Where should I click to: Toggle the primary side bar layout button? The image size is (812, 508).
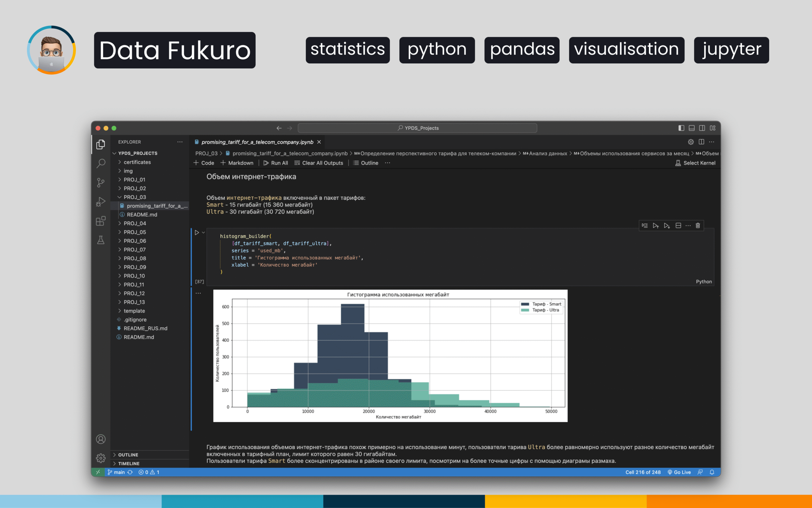pos(681,128)
